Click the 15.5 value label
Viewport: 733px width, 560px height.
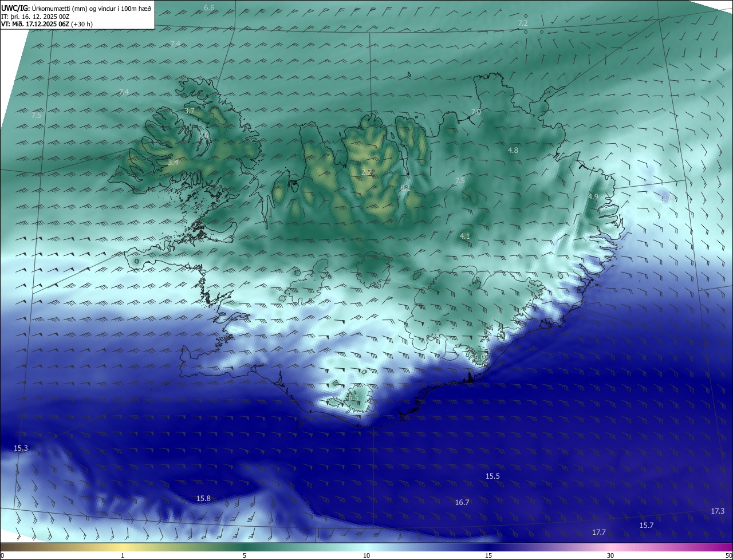492,476
